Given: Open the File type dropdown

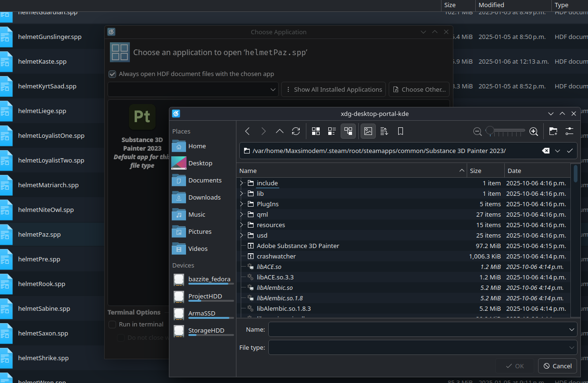Looking at the screenshot, I should (x=422, y=347).
